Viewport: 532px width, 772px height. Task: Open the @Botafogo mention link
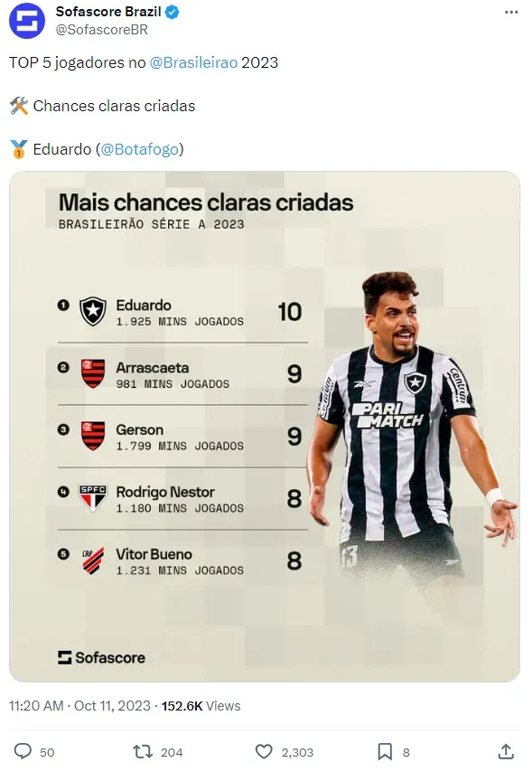pyautogui.click(x=140, y=149)
